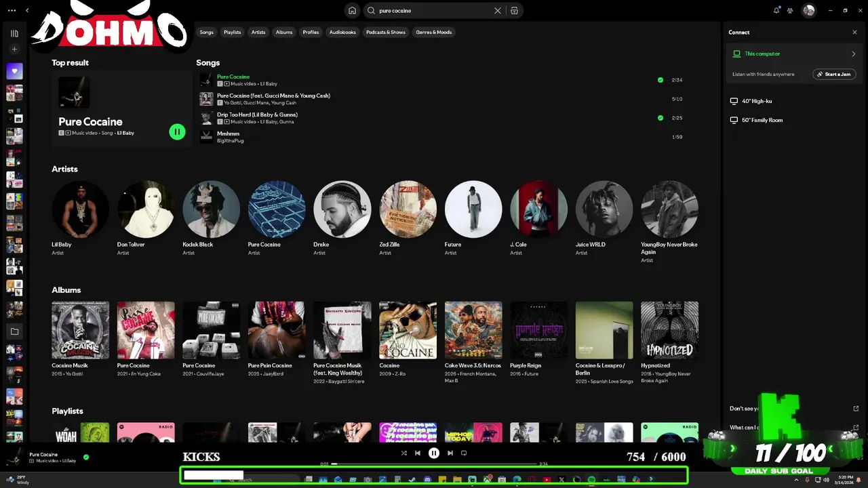The image size is (868, 488).
Task: Toggle repeat in the player bar
Action: tap(464, 453)
